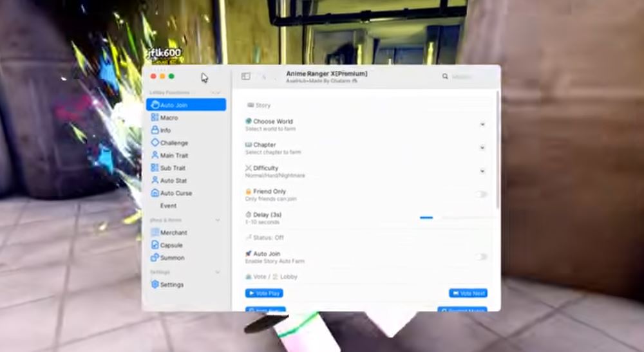Collapse the Settings section chevron
The image size is (644, 352).
pos(218,272)
